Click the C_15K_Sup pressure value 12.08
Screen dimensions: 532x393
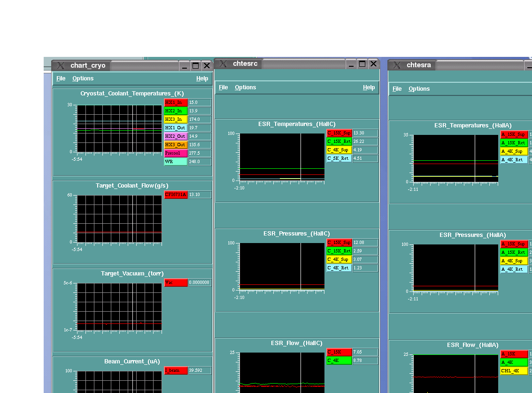[365, 243]
